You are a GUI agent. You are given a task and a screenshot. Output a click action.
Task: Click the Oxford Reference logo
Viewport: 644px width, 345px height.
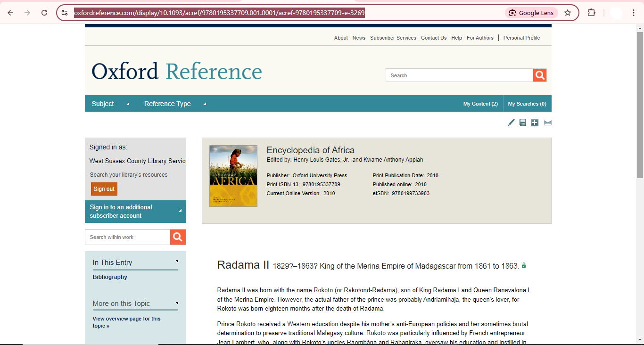click(177, 72)
